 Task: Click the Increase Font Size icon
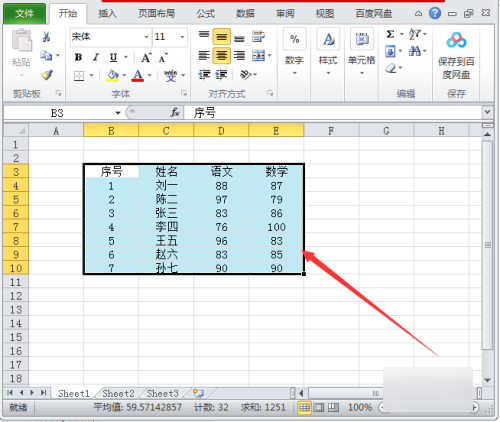(x=146, y=58)
